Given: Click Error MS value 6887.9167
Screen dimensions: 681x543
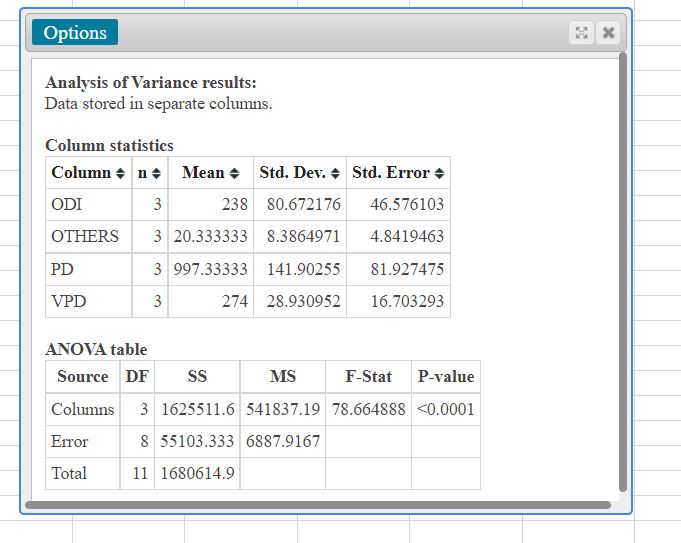Looking at the screenshot, I should tap(283, 441).
